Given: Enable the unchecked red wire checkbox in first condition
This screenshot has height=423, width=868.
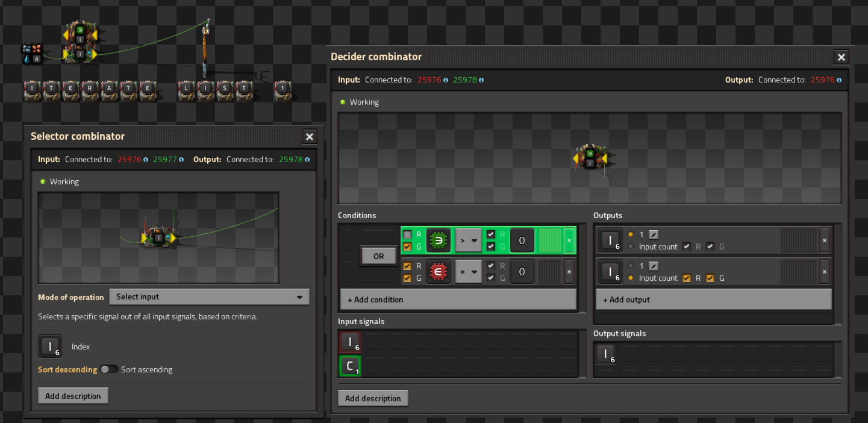Looking at the screenshot, I should click(408, 234).
